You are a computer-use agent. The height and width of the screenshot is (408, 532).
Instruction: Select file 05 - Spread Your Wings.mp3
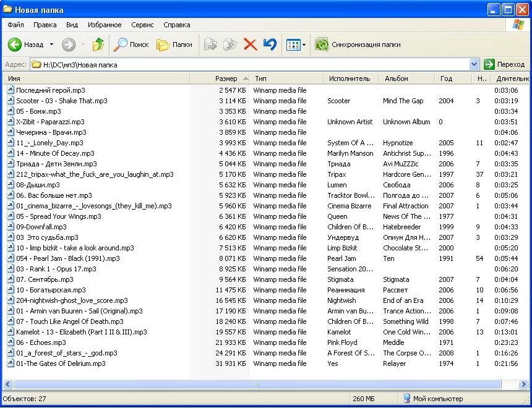coord(59,216)
